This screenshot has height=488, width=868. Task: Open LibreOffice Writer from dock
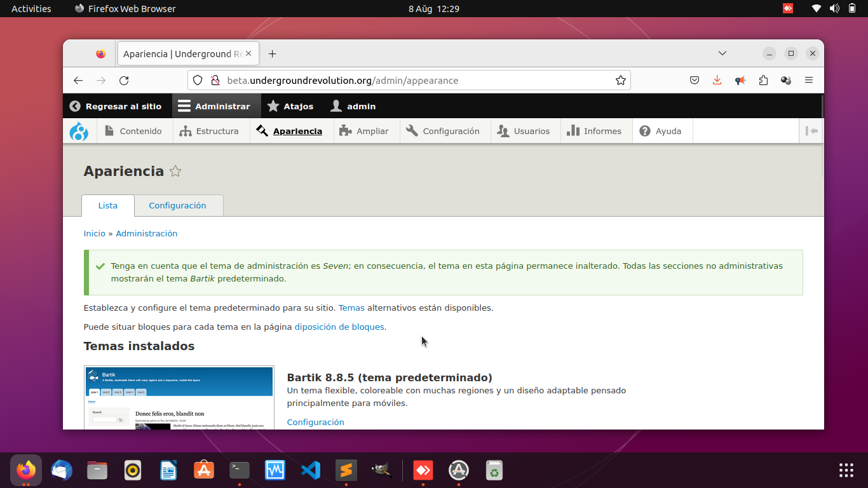click(168, 470)
